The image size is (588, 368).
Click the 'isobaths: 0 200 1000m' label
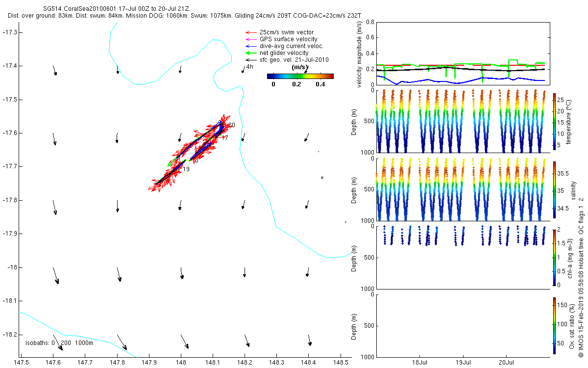click(59, 342)
